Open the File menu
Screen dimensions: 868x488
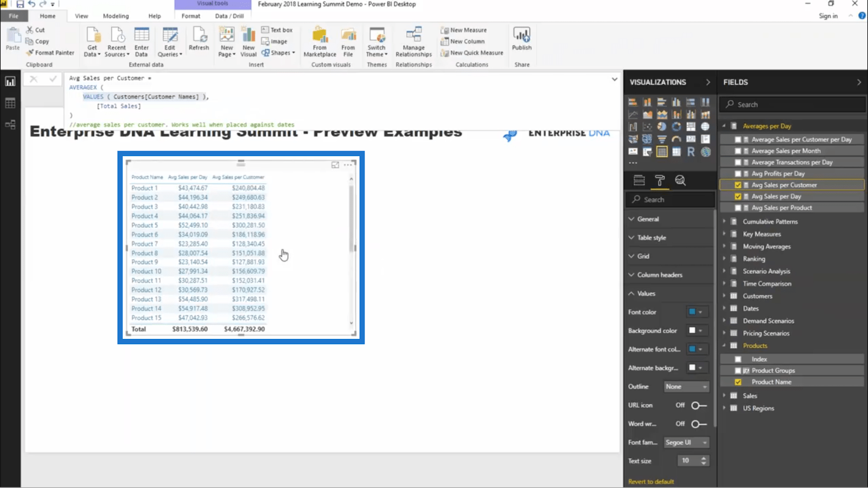(x=14, y=16)
